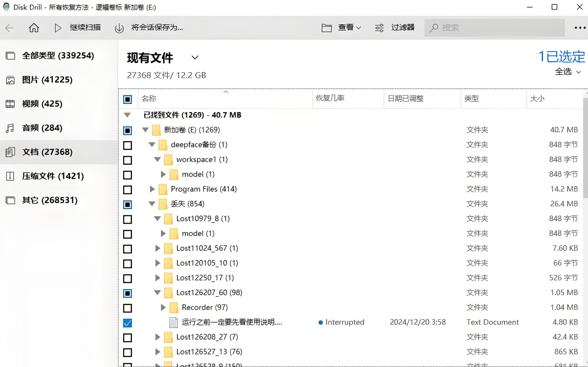Image resolution: width=588 pixels, height=367 pixels.
Task: Click the back arrow icon
Action: tap(9, 28)
